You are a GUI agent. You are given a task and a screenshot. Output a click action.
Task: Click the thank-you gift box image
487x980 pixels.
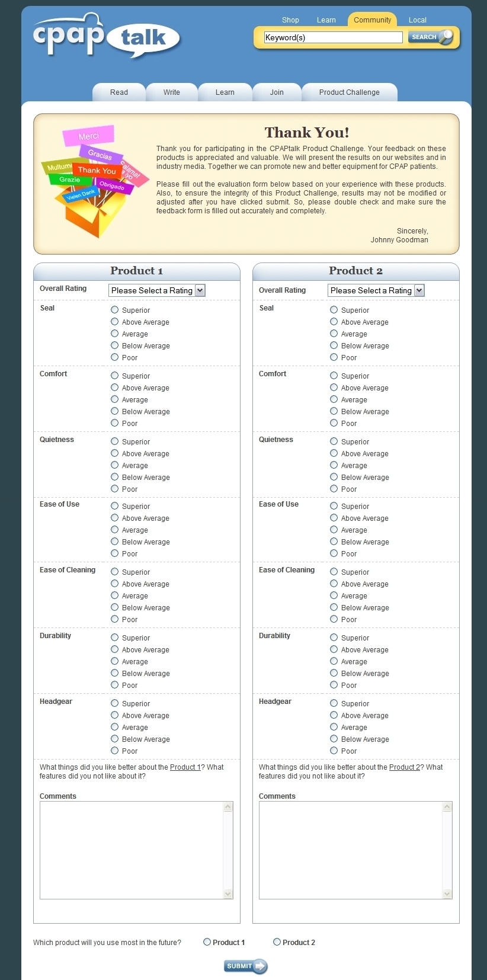95,181
